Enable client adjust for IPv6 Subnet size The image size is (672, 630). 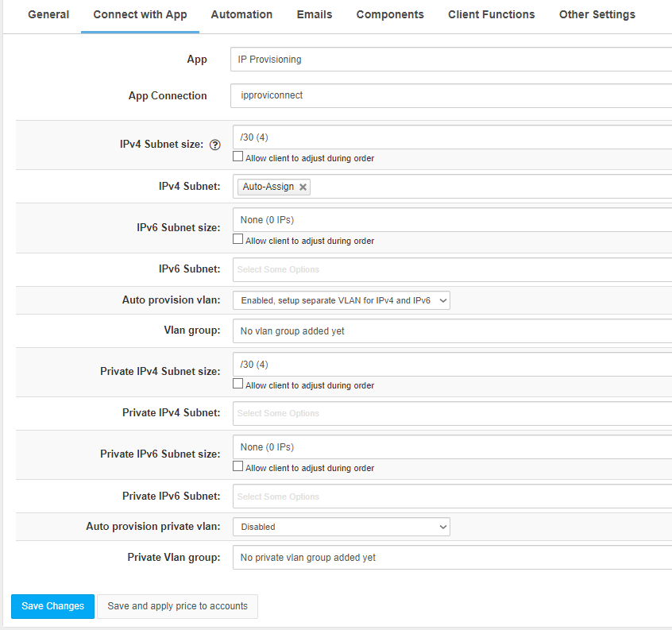pyautogui.click(x=238, y=240)
